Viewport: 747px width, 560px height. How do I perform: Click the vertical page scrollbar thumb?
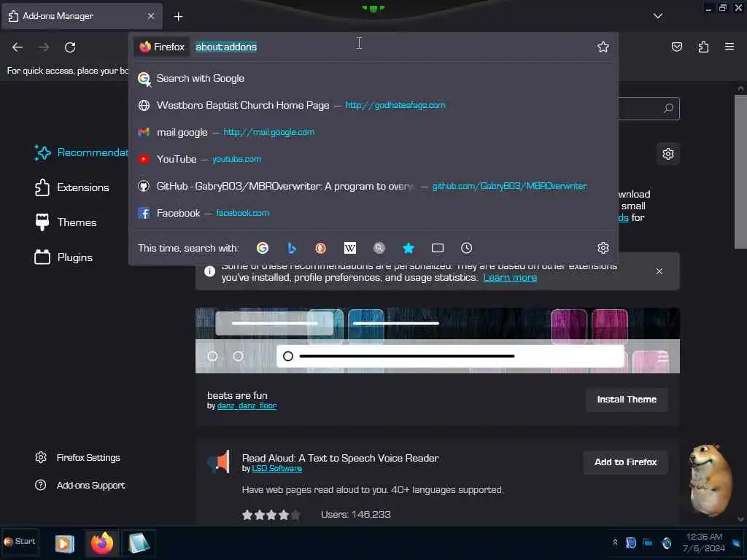740,171
